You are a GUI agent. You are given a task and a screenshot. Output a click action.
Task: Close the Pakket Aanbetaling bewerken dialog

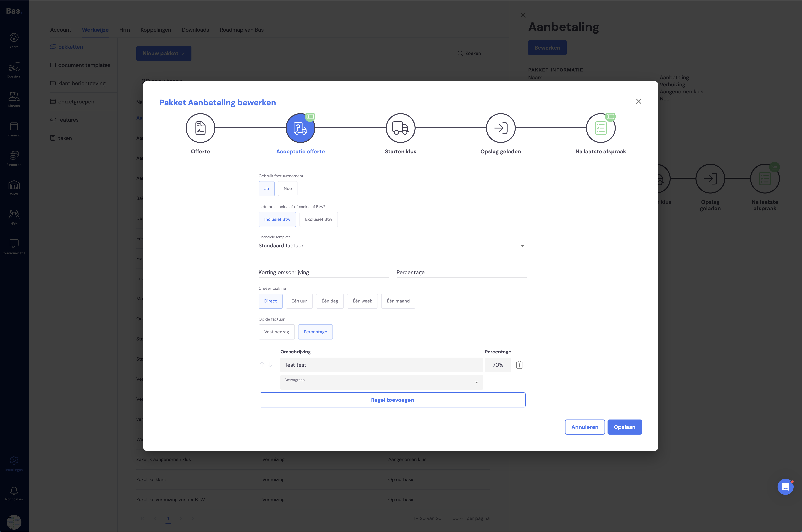pos(639,101)
